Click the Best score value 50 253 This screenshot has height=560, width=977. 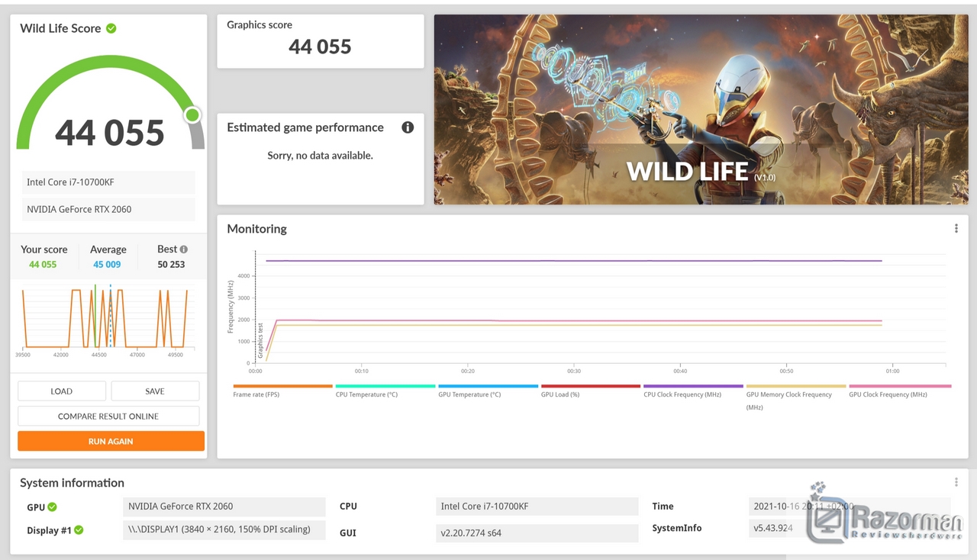click(171, 265)
